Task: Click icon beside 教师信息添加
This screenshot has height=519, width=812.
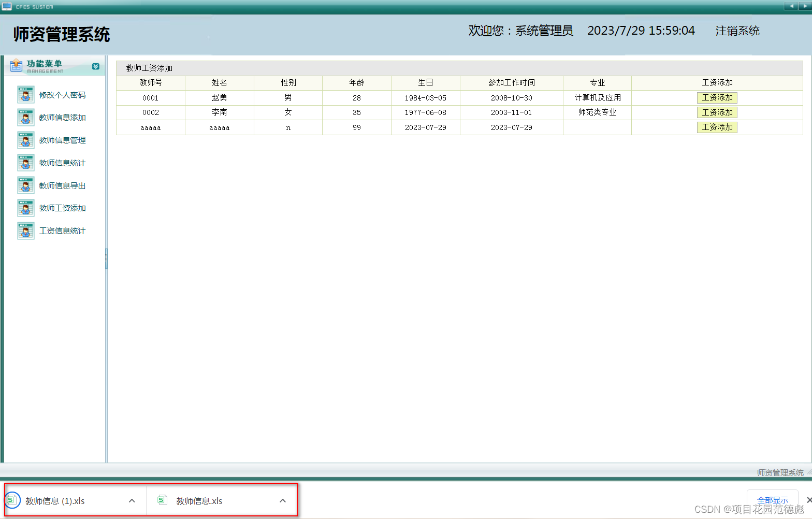Action: pyautogui.click(x=26, y=118)
